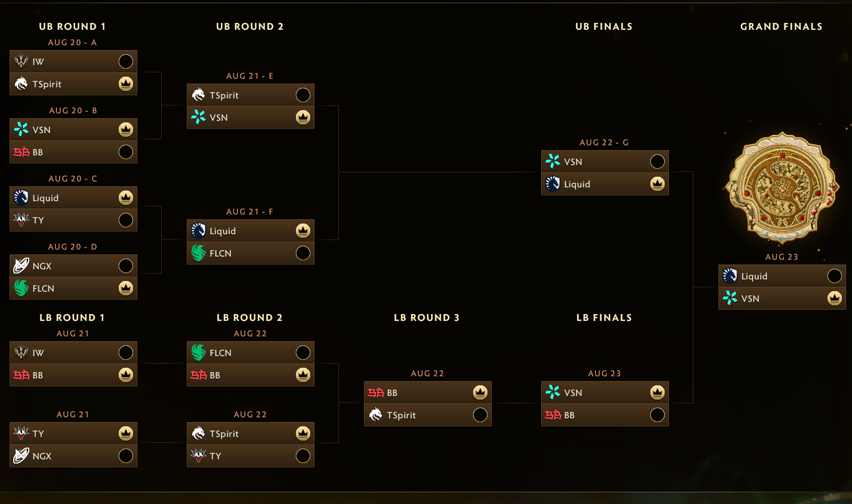Click the IW team logo in match A

tap(21, 61)
